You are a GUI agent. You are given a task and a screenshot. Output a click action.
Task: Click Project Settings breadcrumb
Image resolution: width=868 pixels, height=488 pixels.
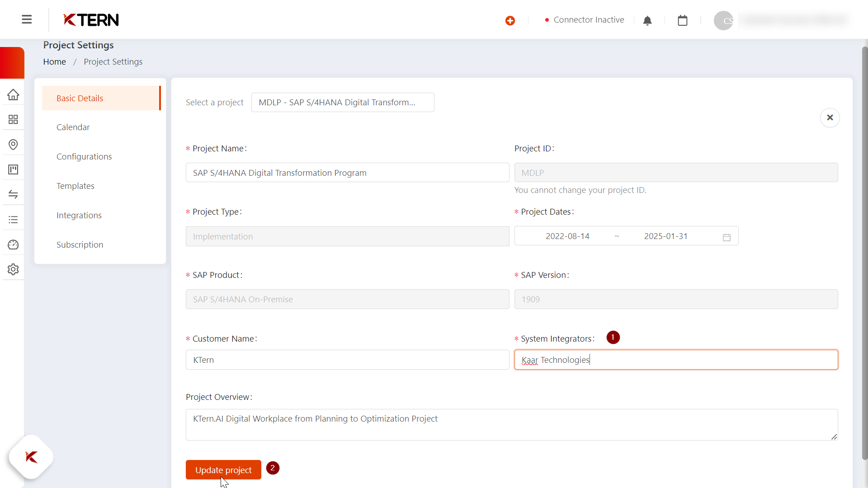(113, 61)
